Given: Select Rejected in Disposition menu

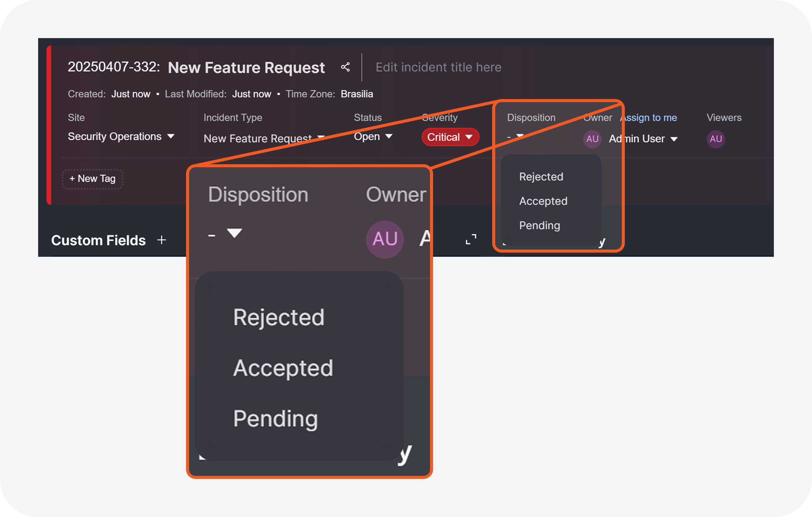Looking at the screenshot, I should click(541, 177).
